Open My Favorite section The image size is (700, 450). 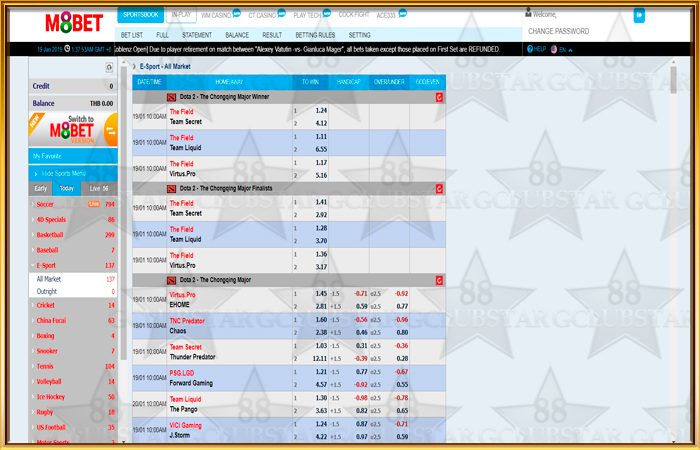pyautogui.click(x=73, y=156)
